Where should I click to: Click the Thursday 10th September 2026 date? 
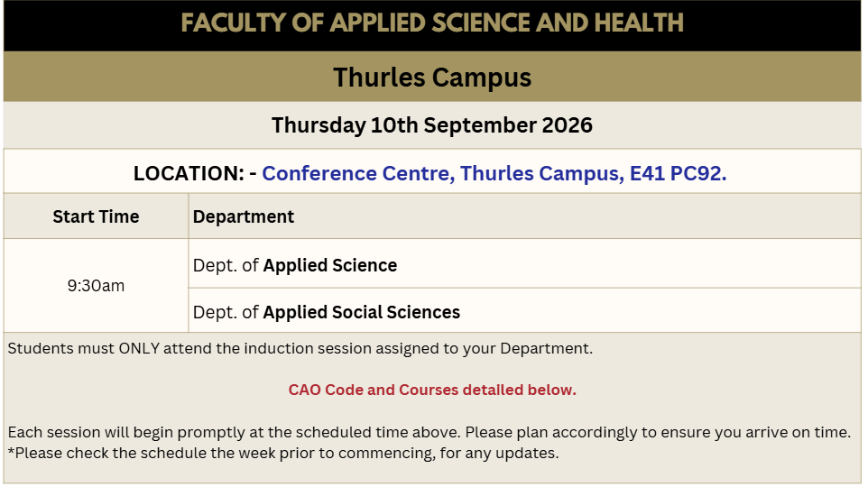click(x=432, y=125)
